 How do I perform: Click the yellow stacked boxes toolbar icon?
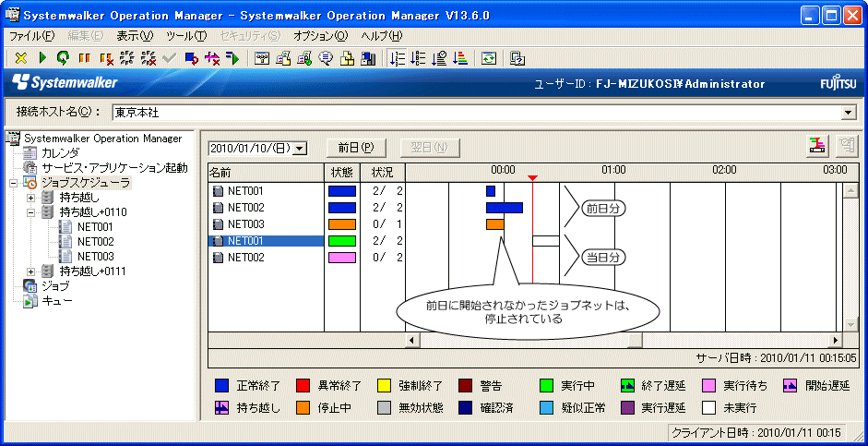[x=347, y=58]
